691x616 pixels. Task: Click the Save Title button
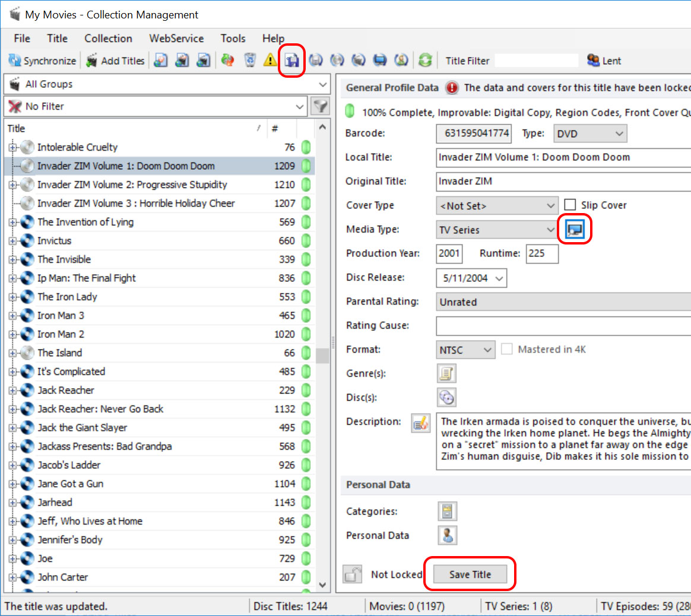click(470, 574)
